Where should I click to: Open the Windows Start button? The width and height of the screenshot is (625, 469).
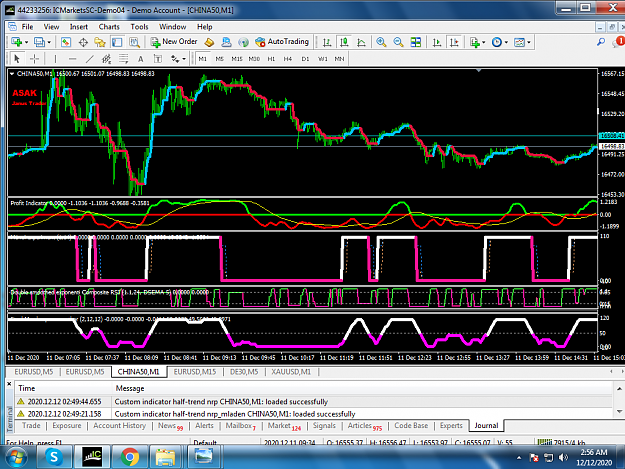(x=16, y=457)
